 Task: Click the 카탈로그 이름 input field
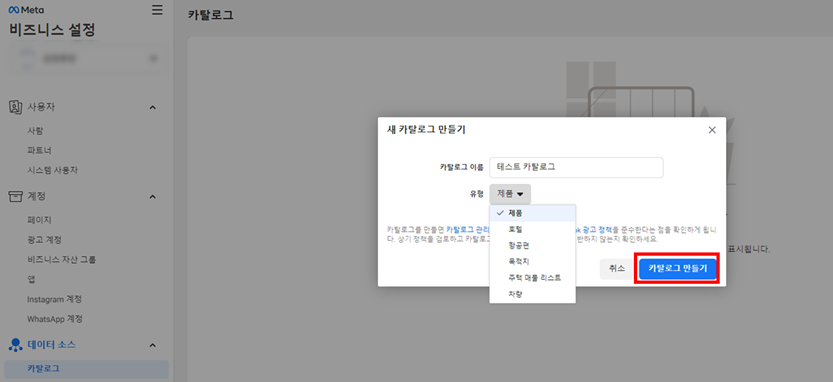click(x=576, y=167)
